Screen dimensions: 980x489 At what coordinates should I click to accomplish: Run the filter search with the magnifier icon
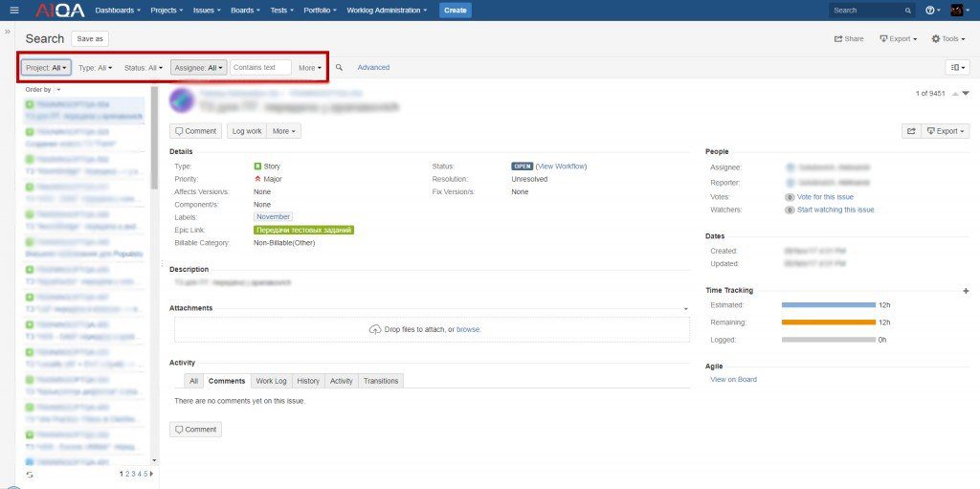(339, 67)
